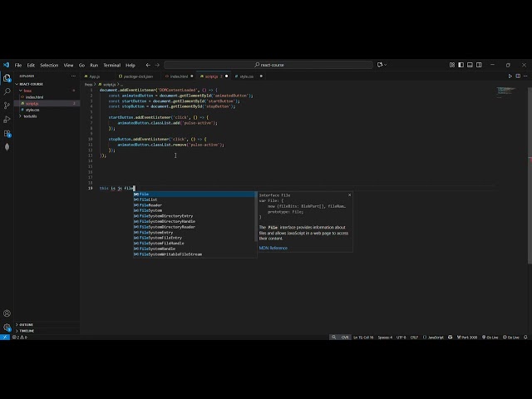Click the editor vertical scrollbar
532x399 pixels.
click(530, 175)
